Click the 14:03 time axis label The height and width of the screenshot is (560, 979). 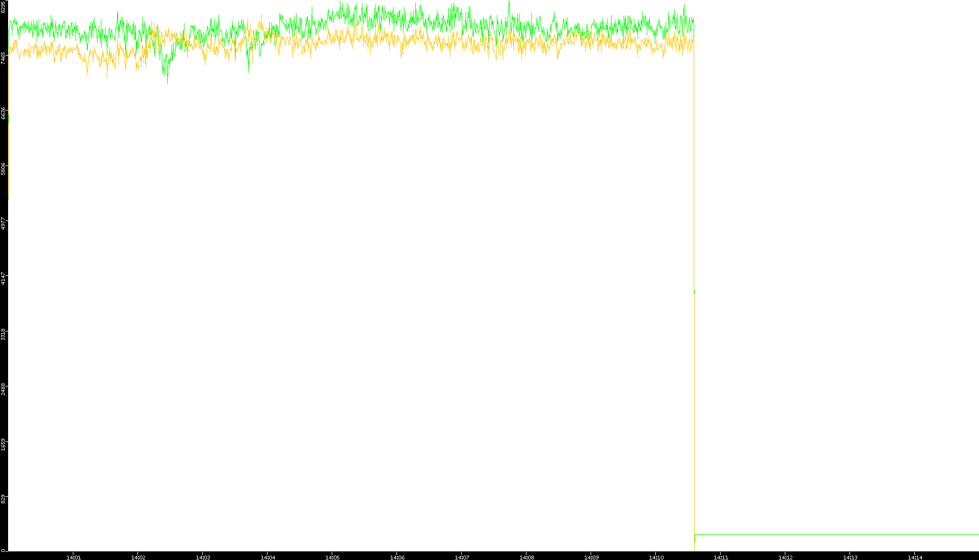[203, 557]
